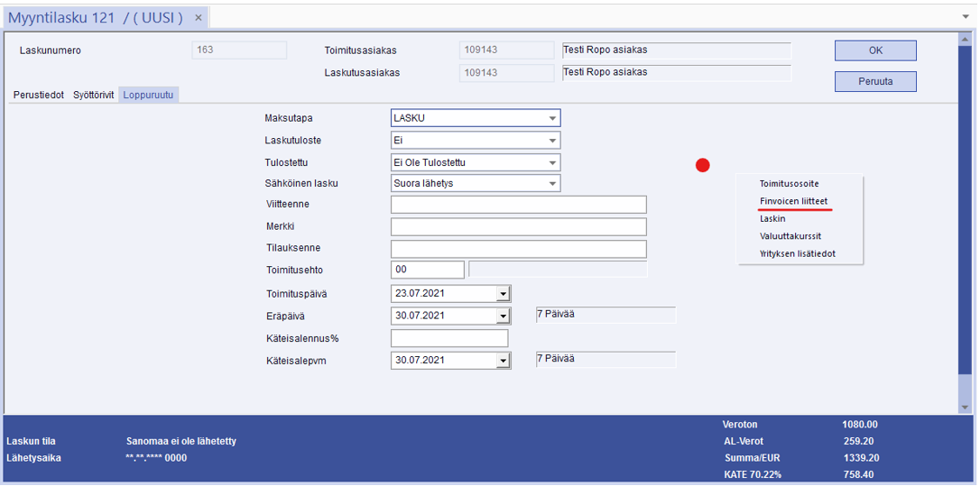Open the Toimituspäivä date picker arrow
This screenshot has height=486, width=980.
503,294
